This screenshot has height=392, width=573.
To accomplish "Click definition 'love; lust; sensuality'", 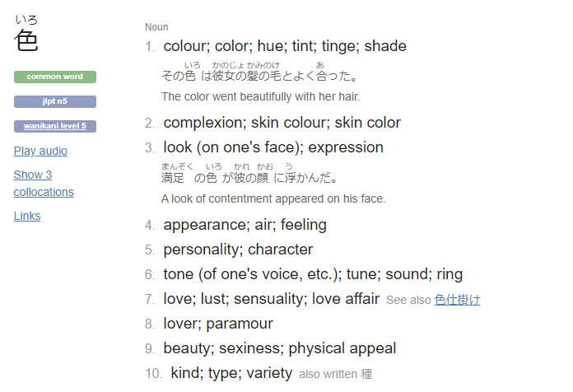I will (x=272, y=299).
